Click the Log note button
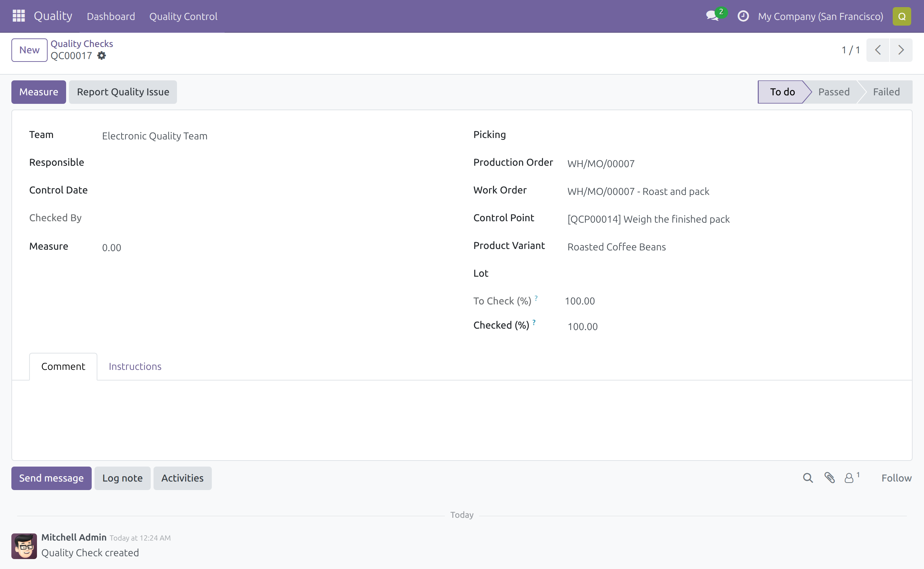924x569 pixels. pos(122,478)
